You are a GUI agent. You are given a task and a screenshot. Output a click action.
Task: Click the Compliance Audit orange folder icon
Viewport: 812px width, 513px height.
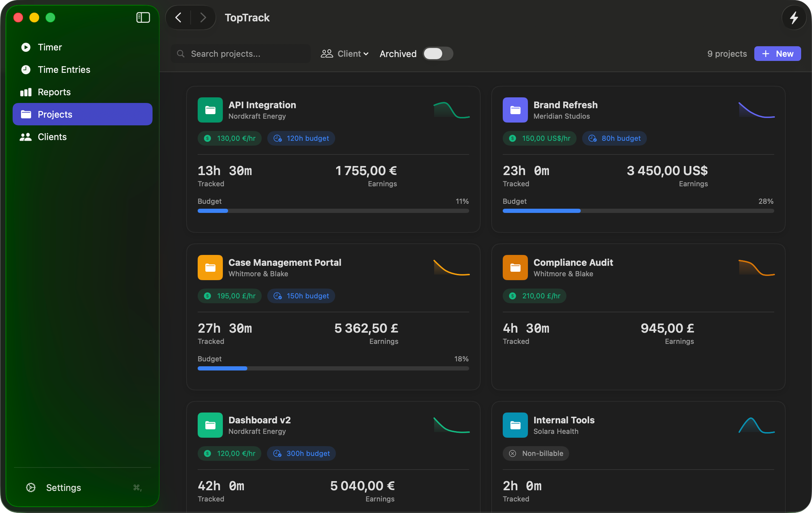515,267
